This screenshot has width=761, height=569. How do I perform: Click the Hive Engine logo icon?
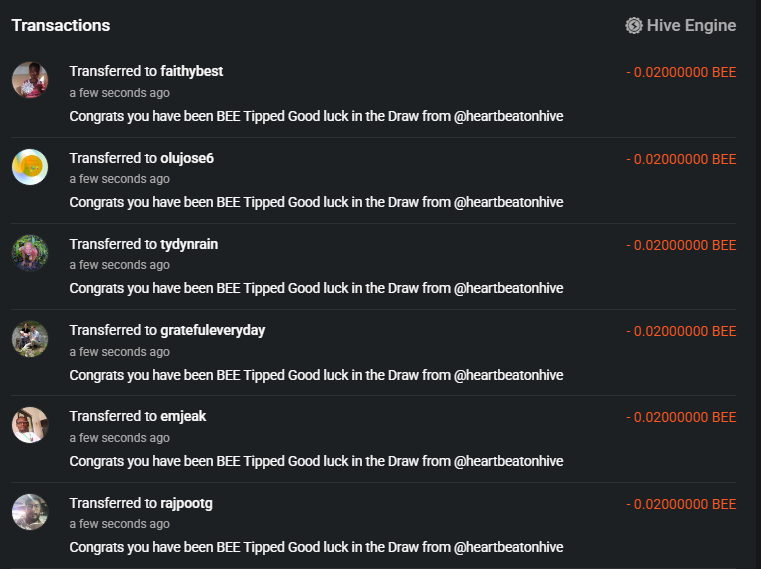click(634, 26)
